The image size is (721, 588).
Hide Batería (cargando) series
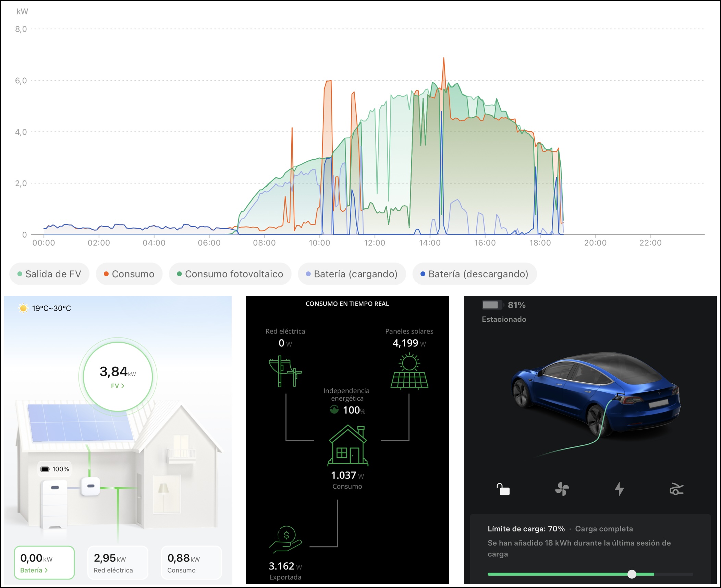click(x=352, y=274)
